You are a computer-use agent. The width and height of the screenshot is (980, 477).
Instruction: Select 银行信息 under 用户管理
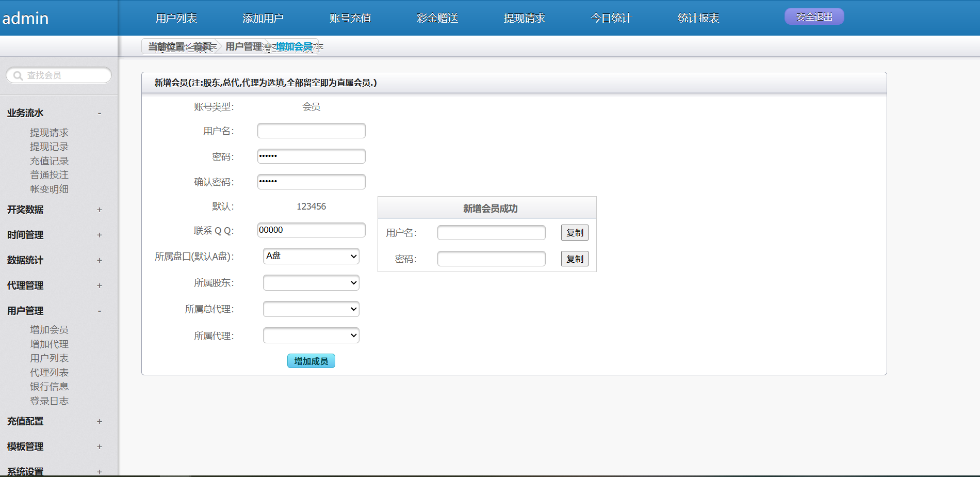point(49,387)
